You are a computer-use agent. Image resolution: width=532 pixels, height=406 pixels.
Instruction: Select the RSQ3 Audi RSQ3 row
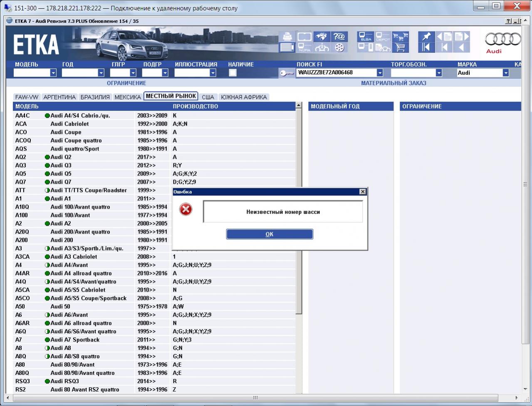click(154, 381)
